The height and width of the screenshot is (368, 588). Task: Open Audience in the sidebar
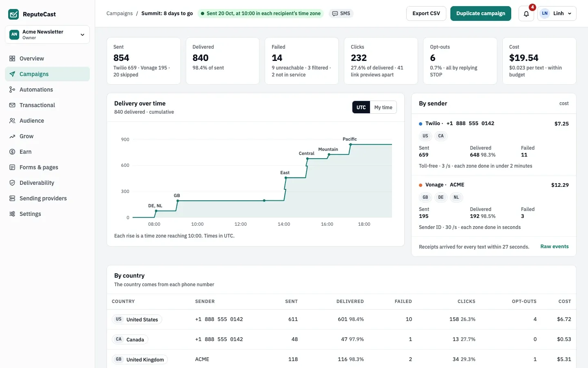pos(47,121)
